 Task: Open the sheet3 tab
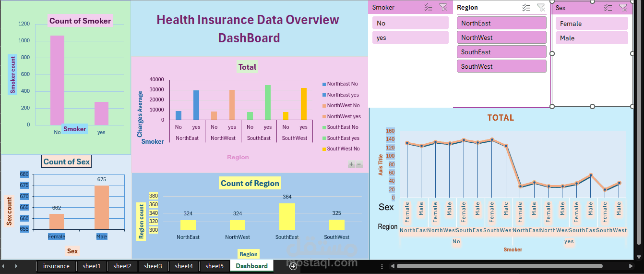coord(153,266)
